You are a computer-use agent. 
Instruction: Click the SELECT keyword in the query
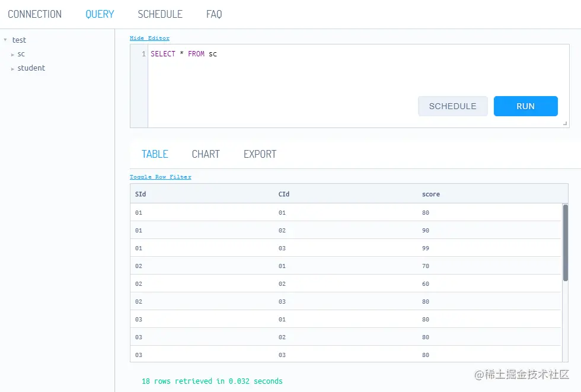(163, 54)
